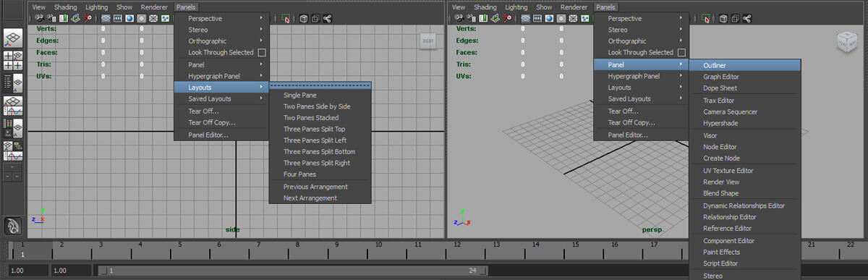Expand Saved Layouts submenu in left Panels menu
Screen dimensions: 868x280
click(x=222, y=98)
